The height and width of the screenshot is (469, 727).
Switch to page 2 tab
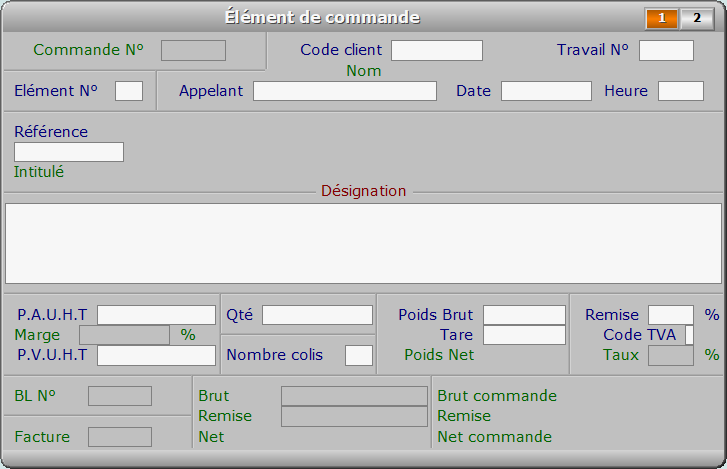[697, 19]
